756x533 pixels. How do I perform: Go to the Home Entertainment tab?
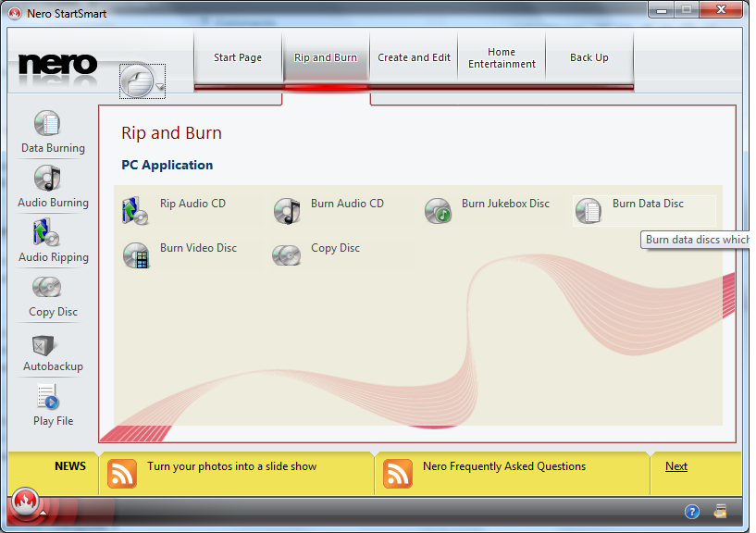(x=502, y=57)
